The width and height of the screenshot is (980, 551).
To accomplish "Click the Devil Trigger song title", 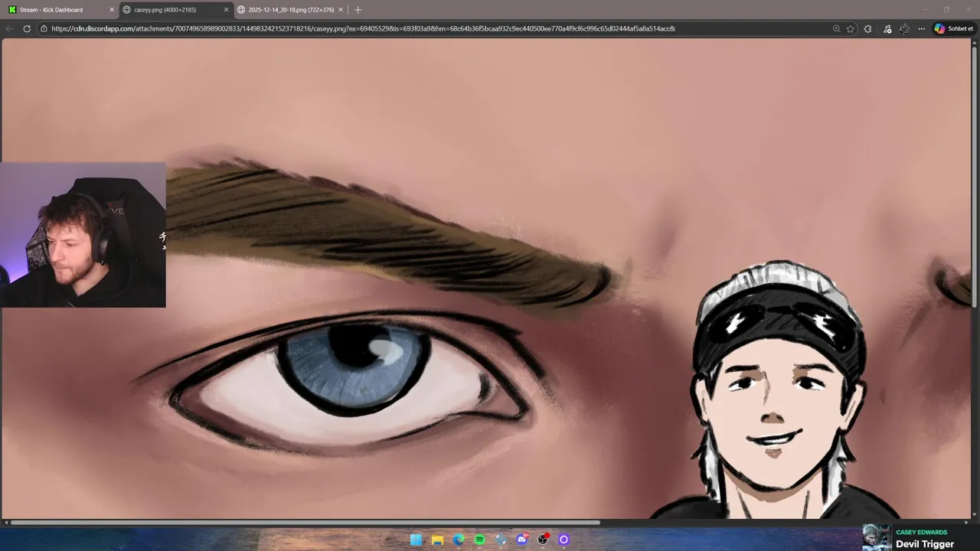I will click(x=925, y=544).
